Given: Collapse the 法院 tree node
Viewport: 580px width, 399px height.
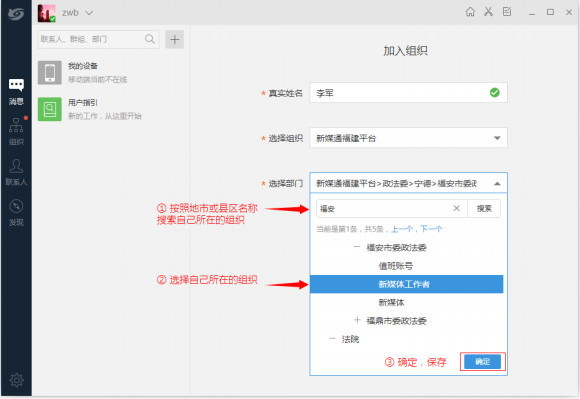Looking at the screenshot, I should coord(332,338).
